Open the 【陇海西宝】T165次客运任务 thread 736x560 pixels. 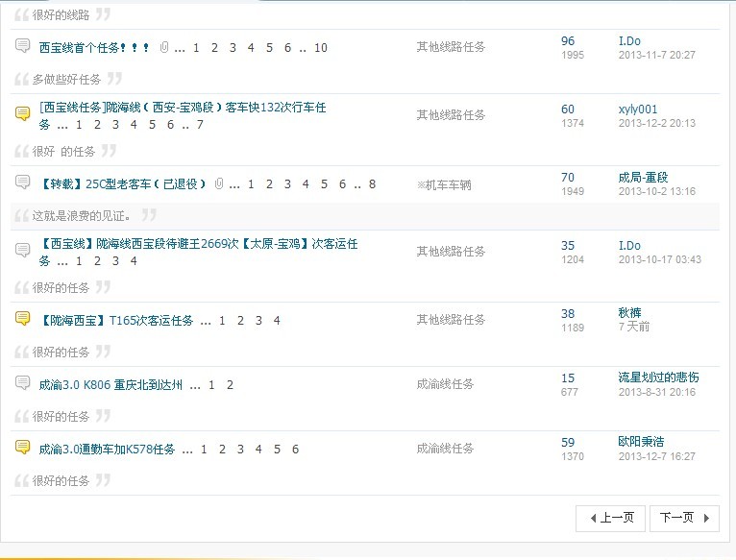[116, 321]
